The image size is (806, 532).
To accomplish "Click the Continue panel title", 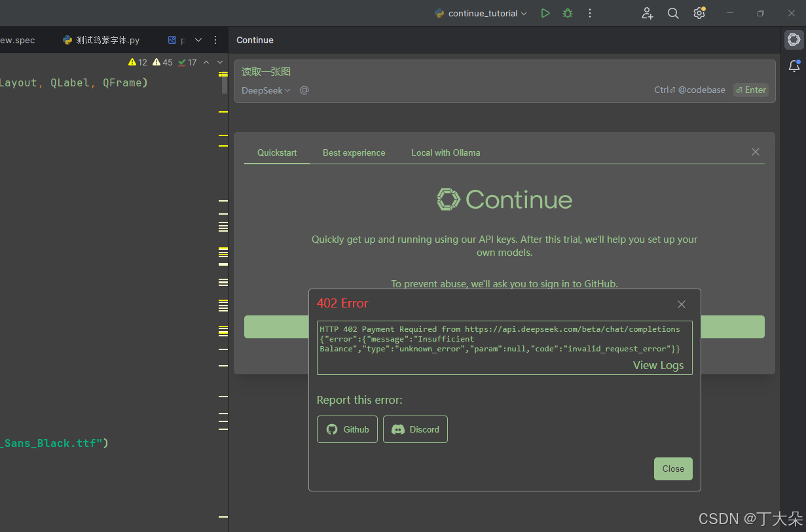I will click(x=255, y=40).
